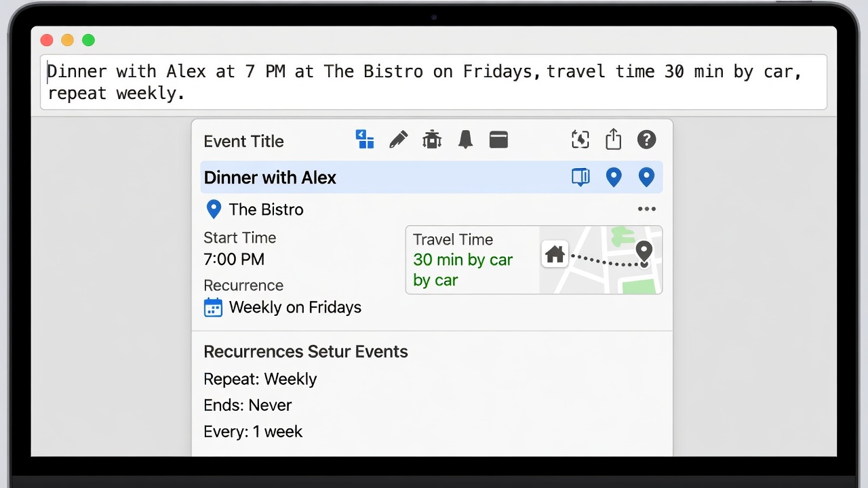Click The Bistro location pin icon
Screen dimensions: 868x488
click(x=214, y=209)
